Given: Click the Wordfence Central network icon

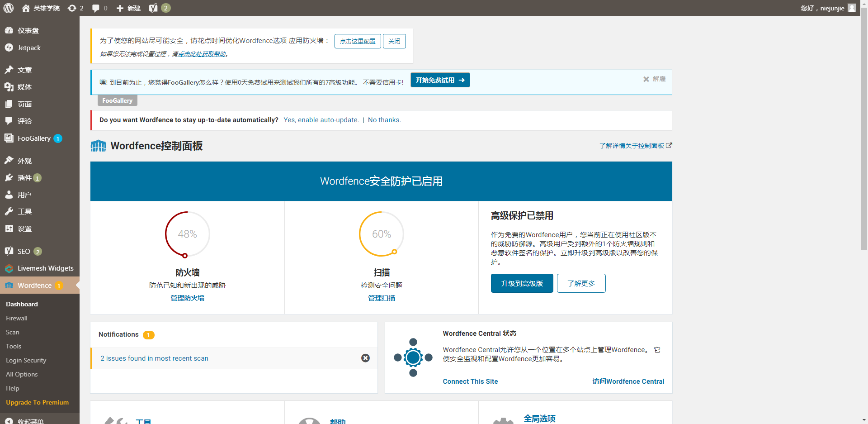Looking at the screenshot, I should tap(413, 357).
